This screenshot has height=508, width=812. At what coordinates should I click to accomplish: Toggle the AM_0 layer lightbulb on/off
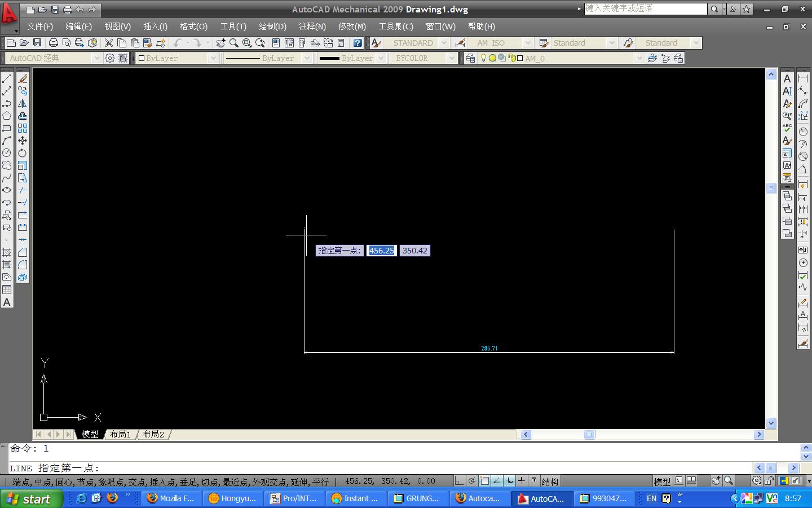(483, 58)
